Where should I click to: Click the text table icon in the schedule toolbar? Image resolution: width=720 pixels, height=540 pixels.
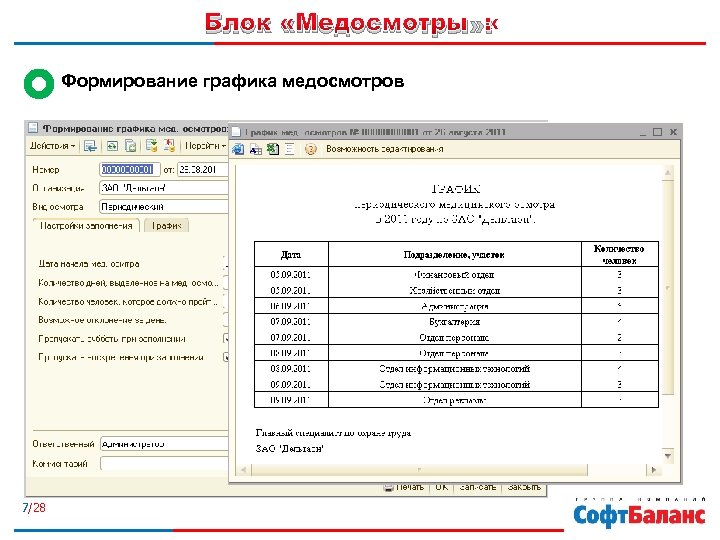(x=256, y=149)
